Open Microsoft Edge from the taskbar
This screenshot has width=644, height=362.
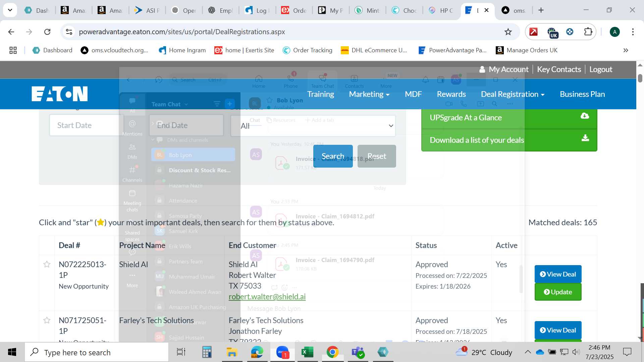click(x=257, y=352)
